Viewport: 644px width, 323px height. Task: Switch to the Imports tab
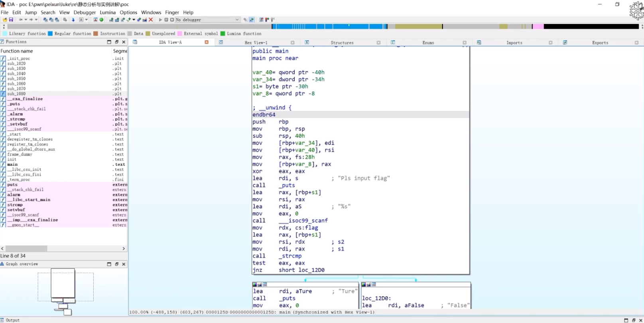(x=514, y=43)
